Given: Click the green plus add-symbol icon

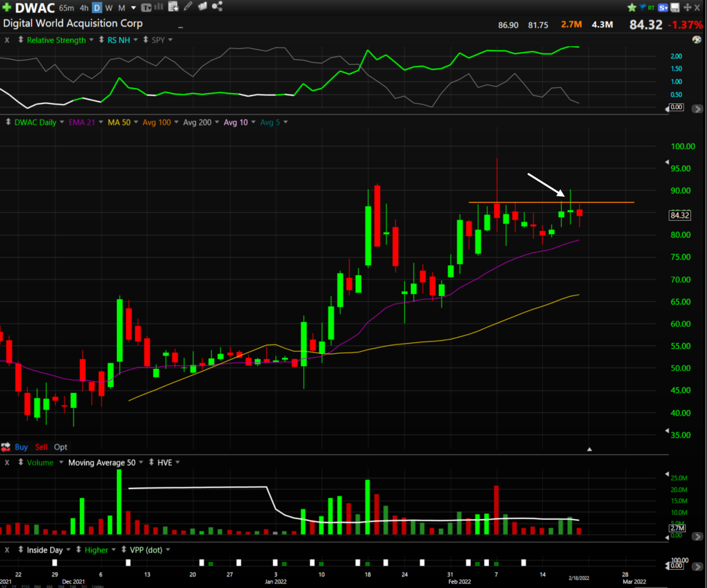Looking at the screenshot, I should pyautogui.click(x=7, y=7).
